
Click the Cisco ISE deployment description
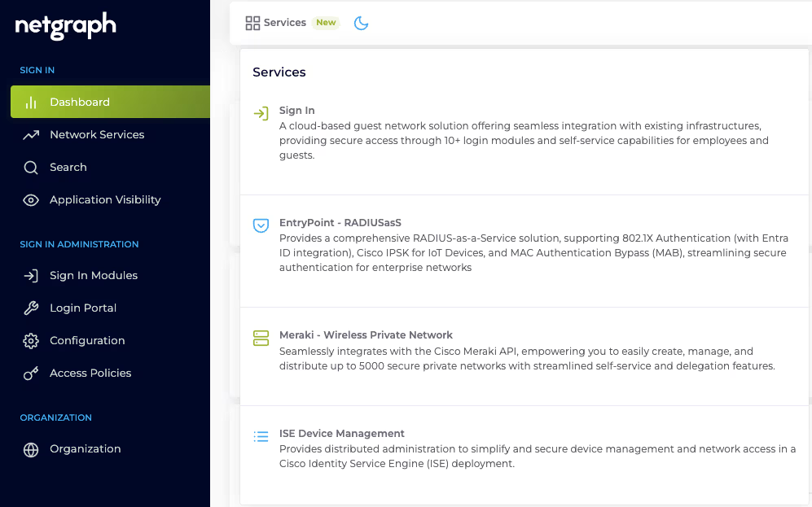538,457
